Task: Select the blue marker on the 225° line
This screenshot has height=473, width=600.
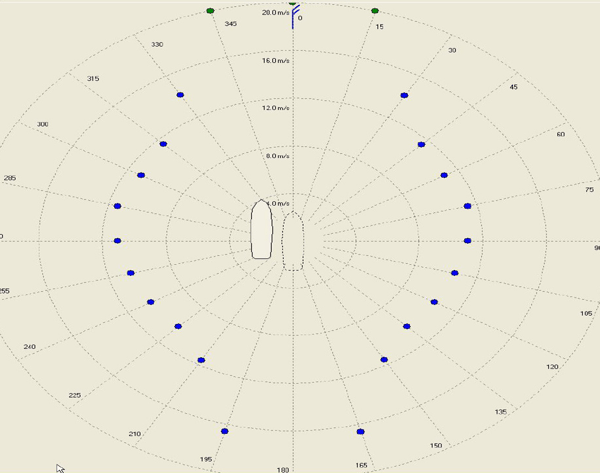Action: click(x=178, y=326)
